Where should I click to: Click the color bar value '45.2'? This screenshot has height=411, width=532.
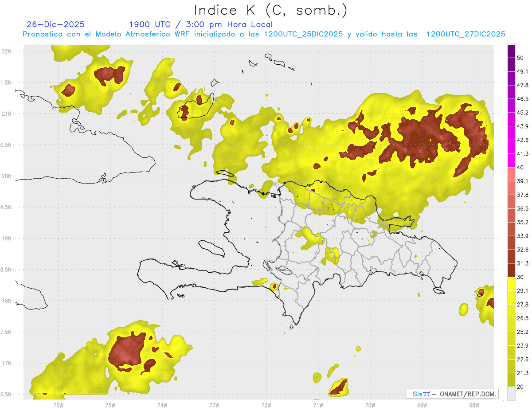[523, 113]
